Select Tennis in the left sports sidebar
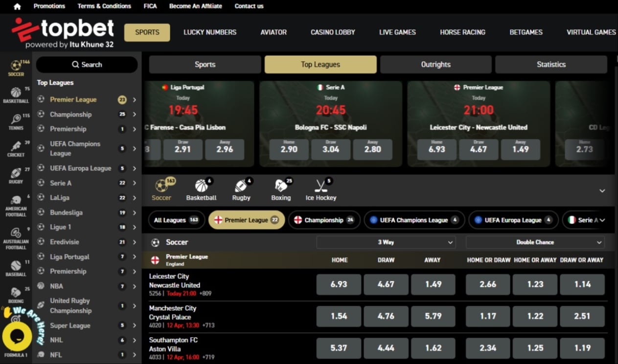Viewport: 618px width, 364px height. pos(16,122)
